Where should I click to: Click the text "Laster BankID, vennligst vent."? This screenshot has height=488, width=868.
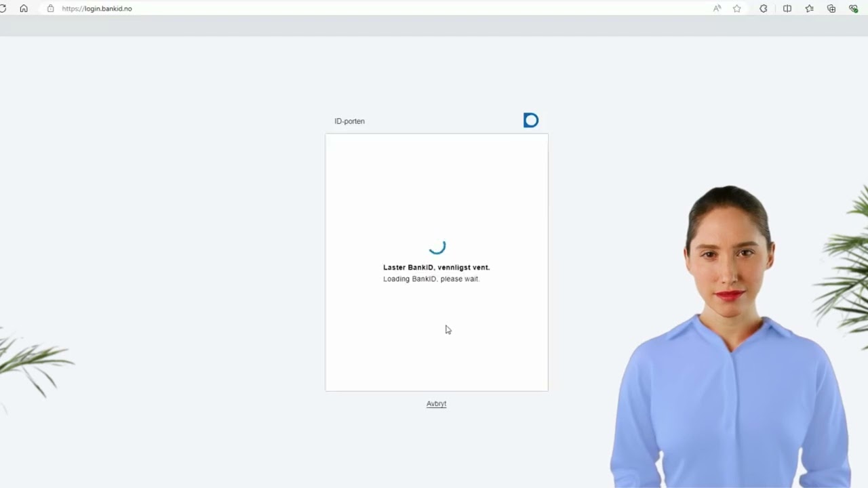coord(436,268)
